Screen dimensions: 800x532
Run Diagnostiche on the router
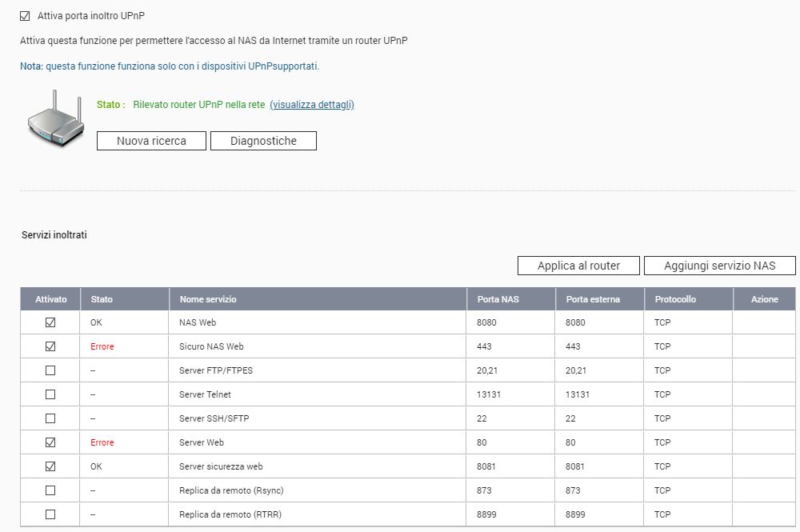pos(263,141)
